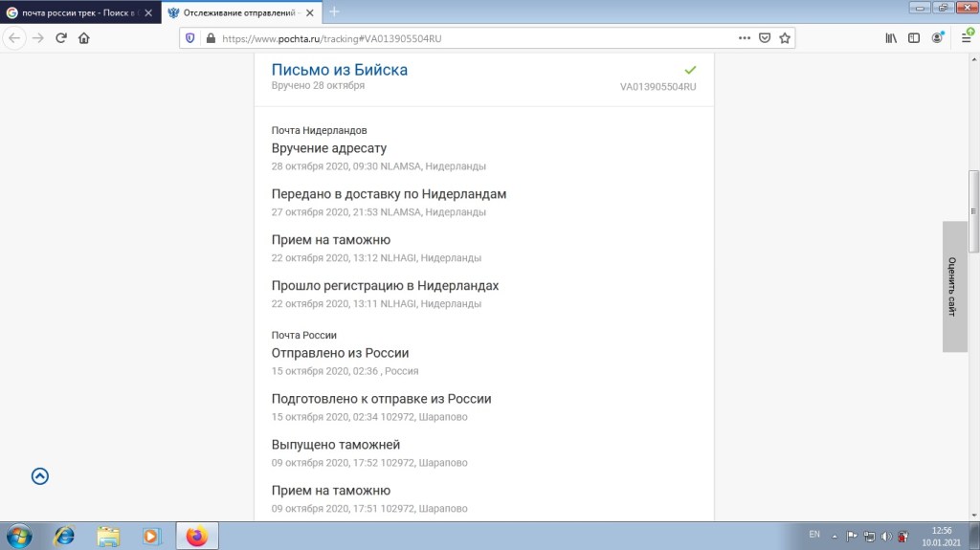Open the Firefox account icon
Image resolution: width=980 pixels, height=550 pixels.
tap(938, 38)
